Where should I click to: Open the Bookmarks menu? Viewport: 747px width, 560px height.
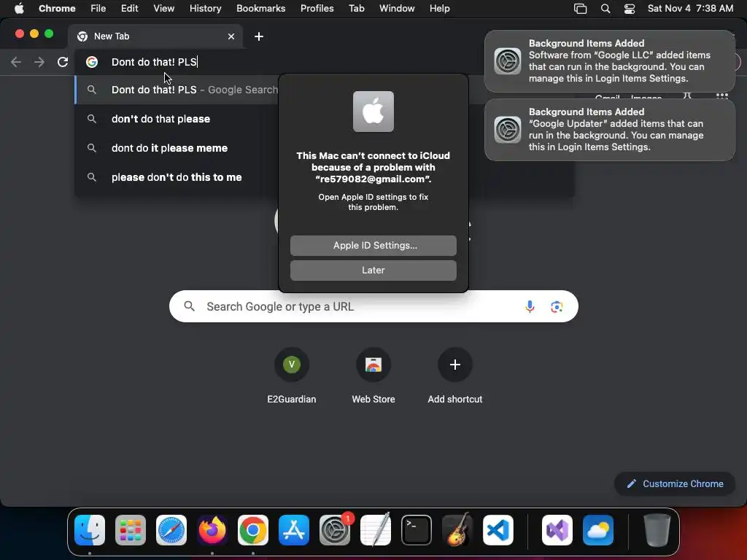(x=260, y=8)
